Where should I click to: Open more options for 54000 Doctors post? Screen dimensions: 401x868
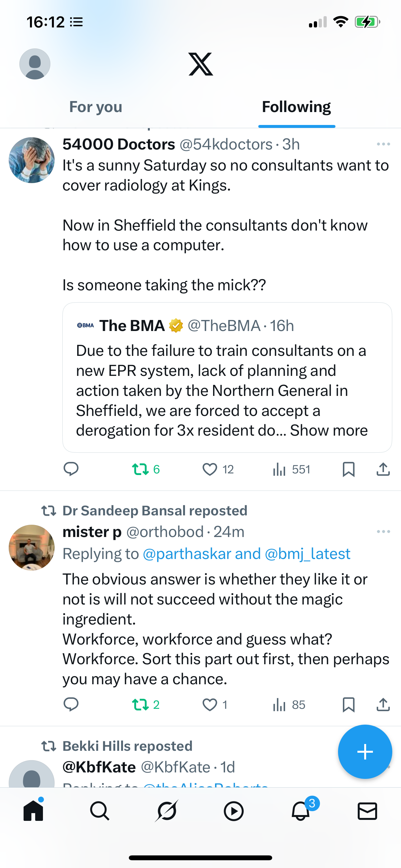[x=384, y=144]
